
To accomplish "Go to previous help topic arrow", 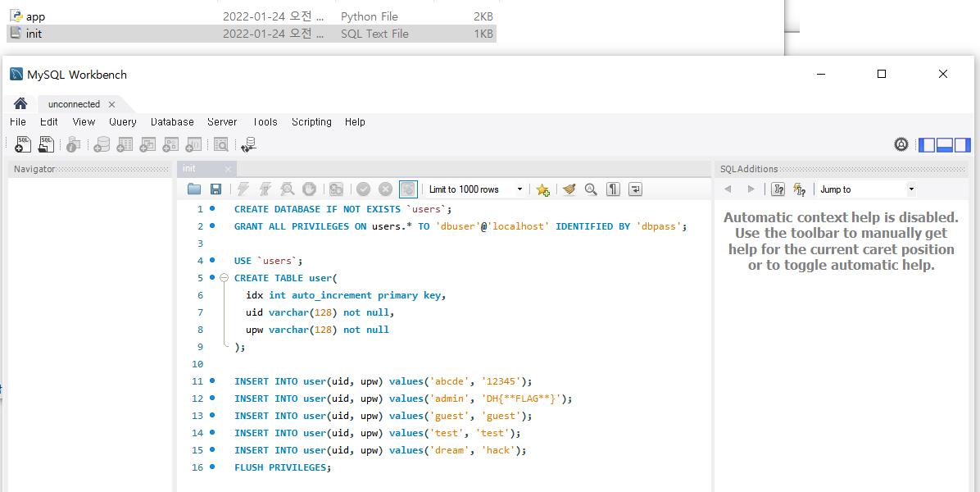I will pos(728,189).
